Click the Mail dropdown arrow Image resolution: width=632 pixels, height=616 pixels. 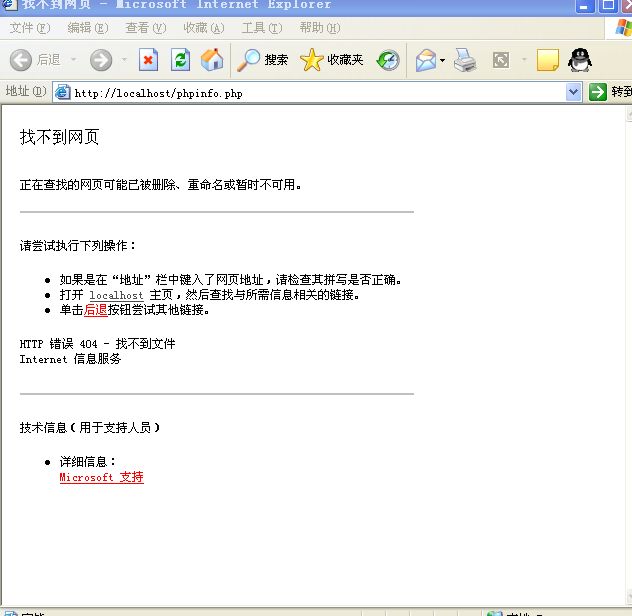pos(442,60)
